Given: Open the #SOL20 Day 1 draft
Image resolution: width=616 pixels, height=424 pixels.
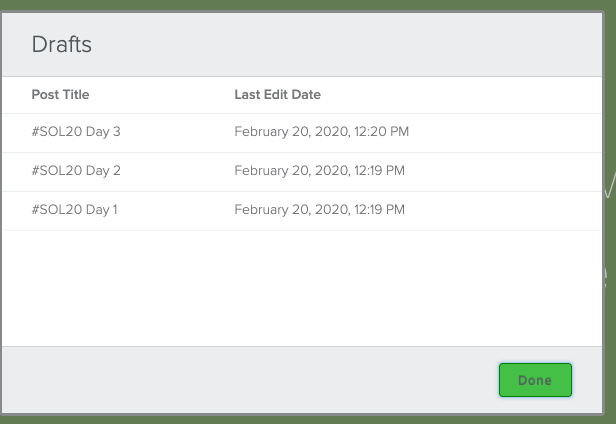Looking at the screenshot, I should (x=75, y=210).
